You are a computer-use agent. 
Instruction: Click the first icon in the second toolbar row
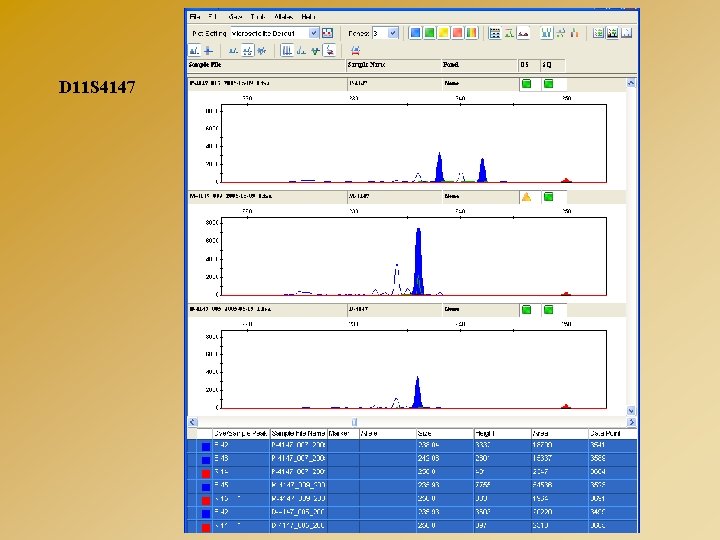coord(194,51)
